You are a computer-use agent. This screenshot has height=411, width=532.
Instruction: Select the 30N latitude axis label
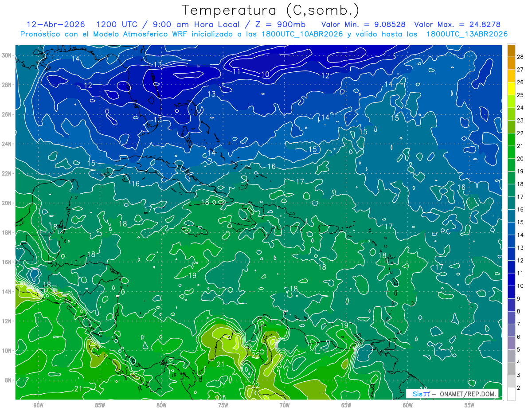(8, 55)
